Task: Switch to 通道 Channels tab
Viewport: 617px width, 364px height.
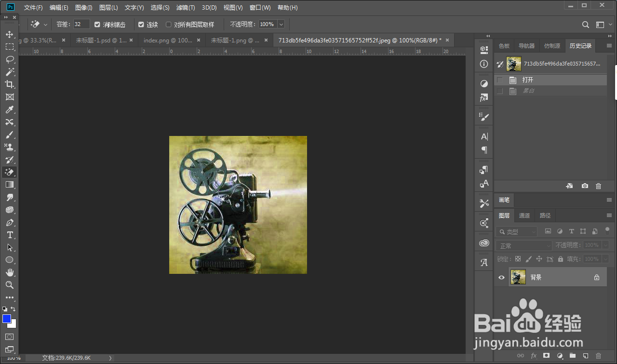Action: (524, 216)
